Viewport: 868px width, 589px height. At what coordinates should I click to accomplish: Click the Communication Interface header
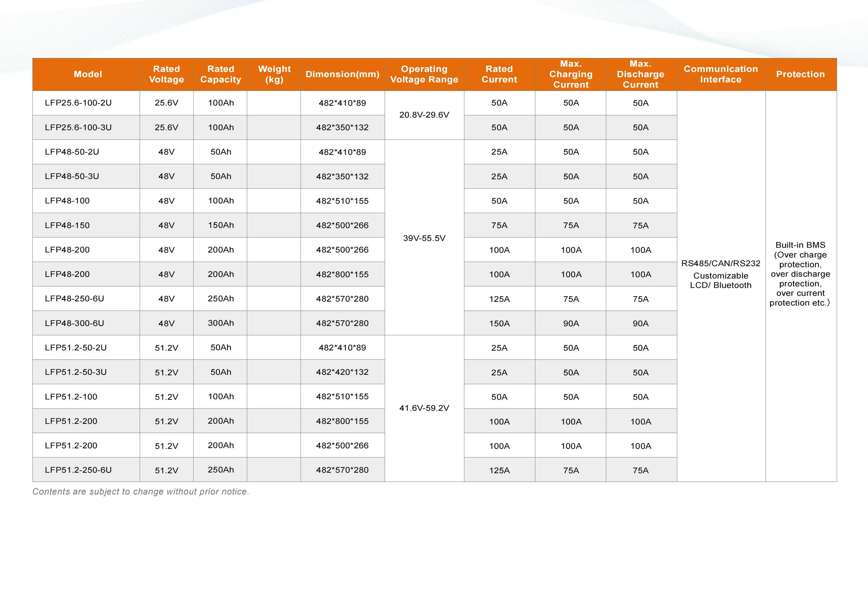click(x=721, y=74)
